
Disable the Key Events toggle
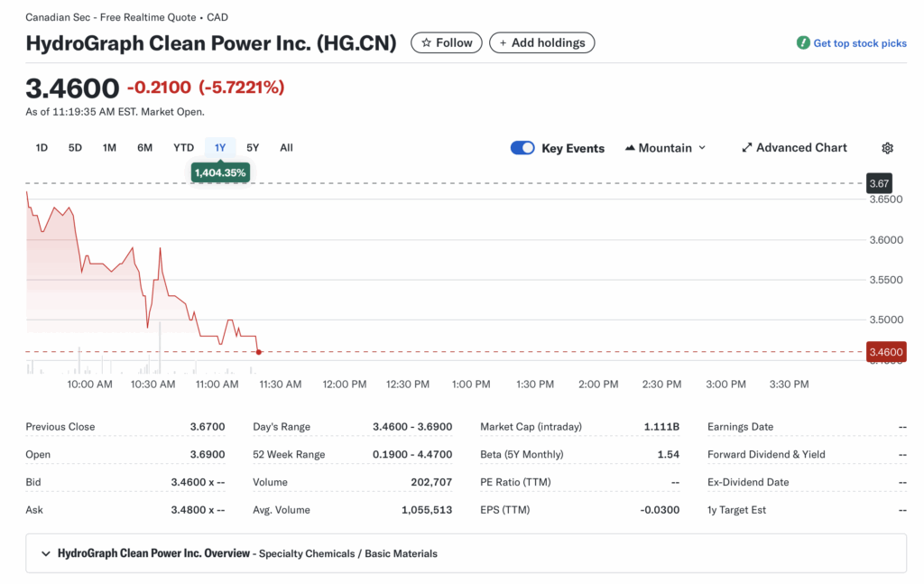[522, 147]
